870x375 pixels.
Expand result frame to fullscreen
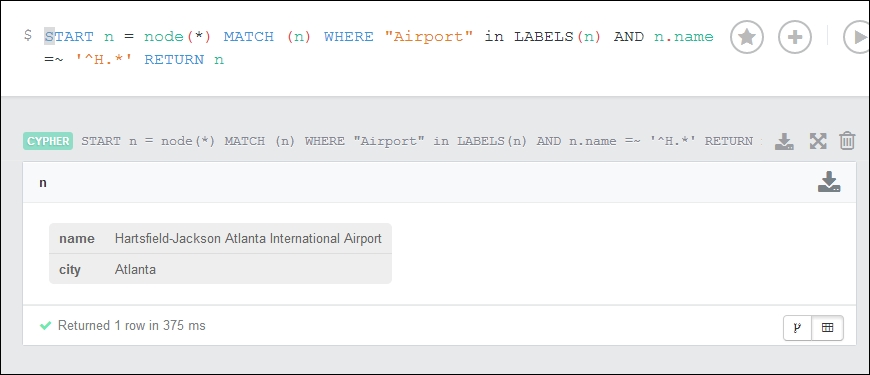click(818, 141)
